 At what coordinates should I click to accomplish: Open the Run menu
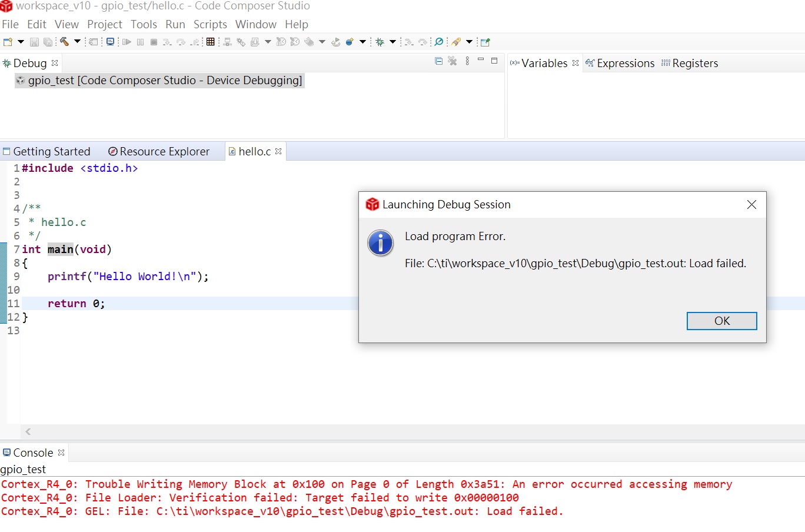click(175, 24)
